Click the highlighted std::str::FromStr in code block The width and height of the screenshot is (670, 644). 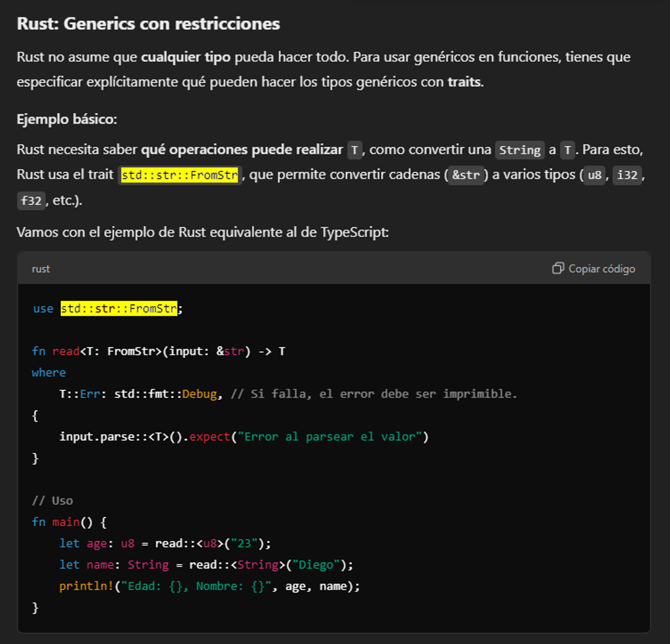tap(119, 308)
